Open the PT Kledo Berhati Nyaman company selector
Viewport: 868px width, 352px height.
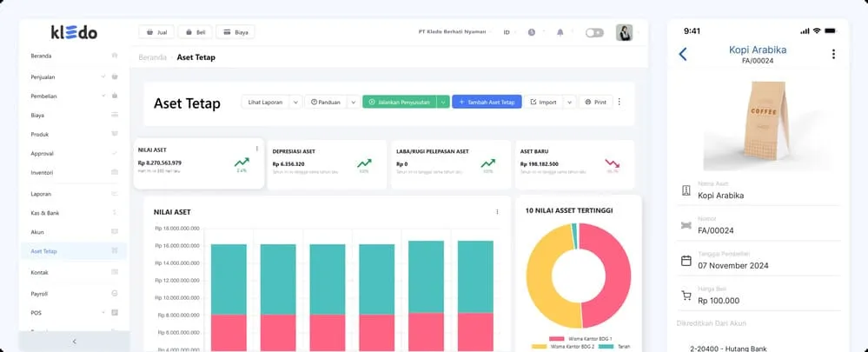pos(454,32)
